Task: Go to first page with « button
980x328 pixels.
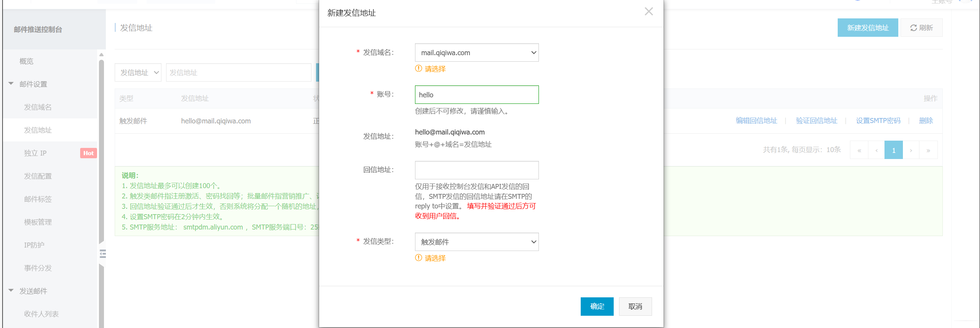Action: [859, 150]
